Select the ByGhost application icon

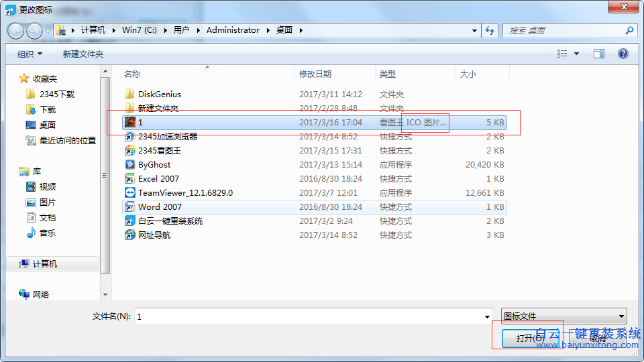pyautogui.click(x=129, y=165)
